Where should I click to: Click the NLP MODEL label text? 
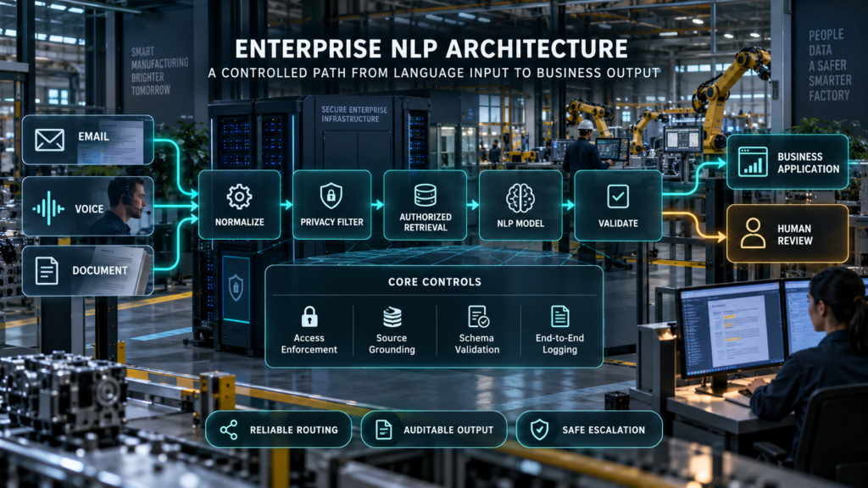point(520,224)
